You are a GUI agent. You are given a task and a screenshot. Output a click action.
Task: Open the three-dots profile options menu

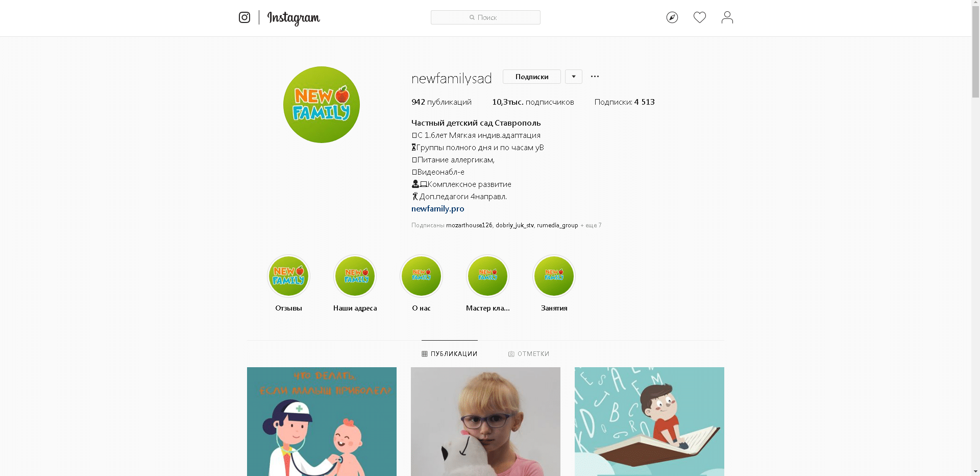[595, 77]
